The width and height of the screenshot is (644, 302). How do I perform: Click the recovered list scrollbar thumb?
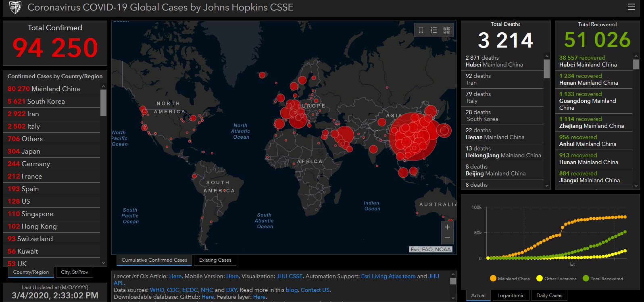[x=636, y=65]
